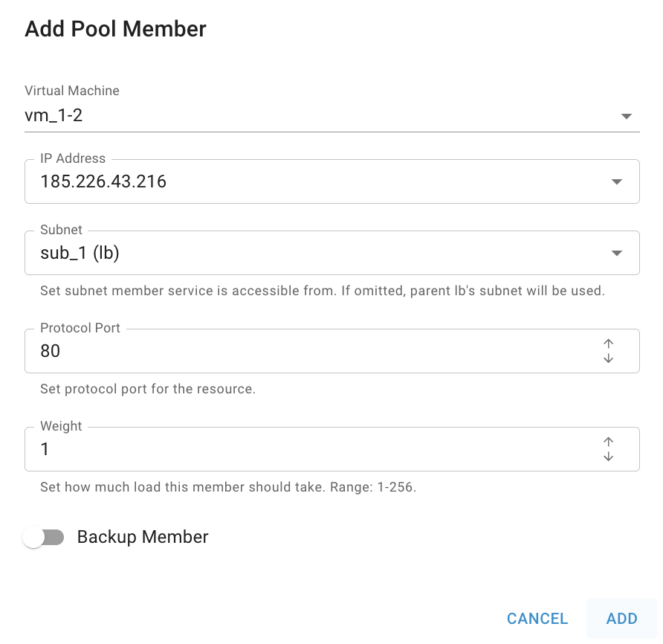The image size is (663, 644).
Task: Expand the Subnet dropdown arrow
Action: tap(617, 253)
